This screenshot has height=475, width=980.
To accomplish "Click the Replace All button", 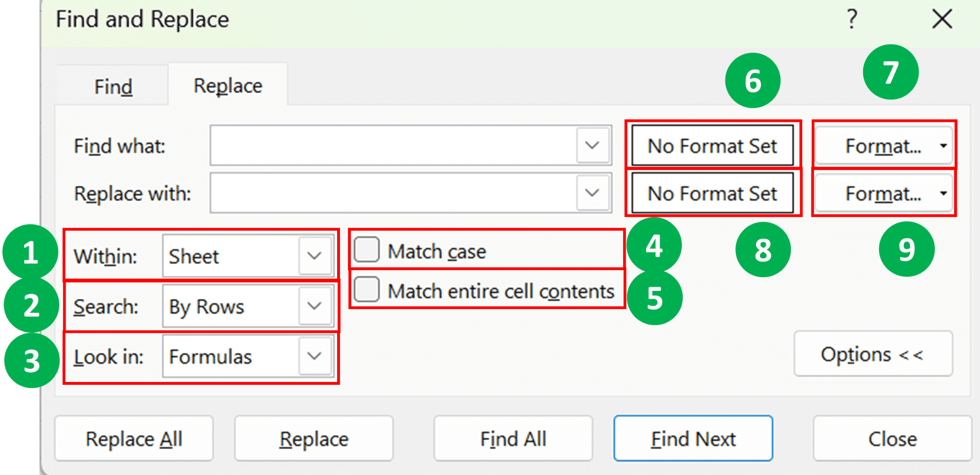I will point(134,438).
